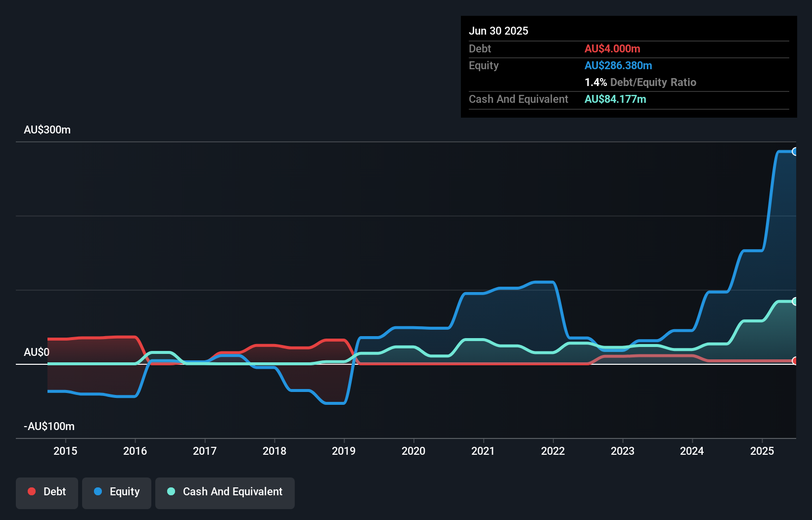Click the -AU$100m y-axis label
812x520 pixels.
49,427
